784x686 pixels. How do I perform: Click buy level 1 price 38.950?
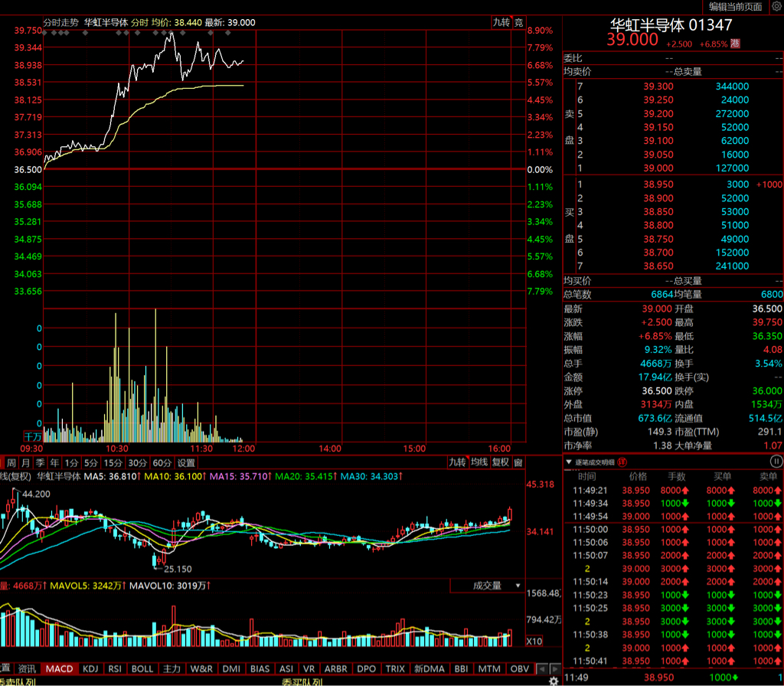click(x=658, y=184)
